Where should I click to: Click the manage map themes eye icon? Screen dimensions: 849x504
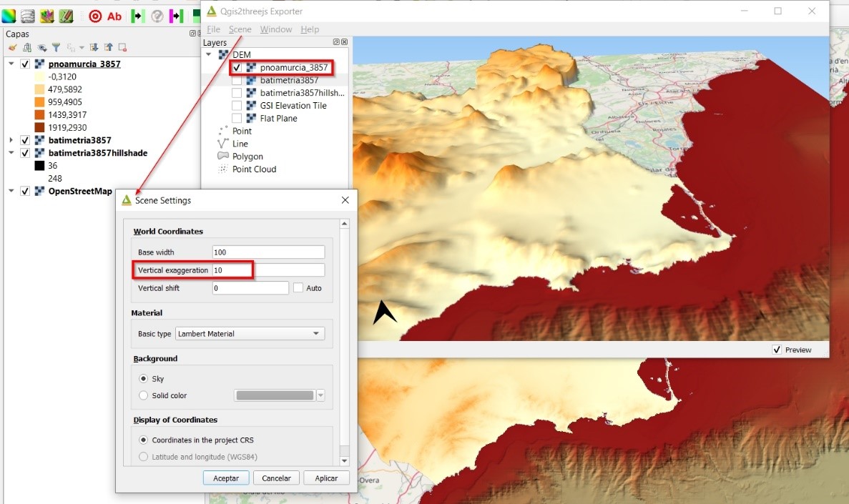pyautogui.click(x=41, y=48)
